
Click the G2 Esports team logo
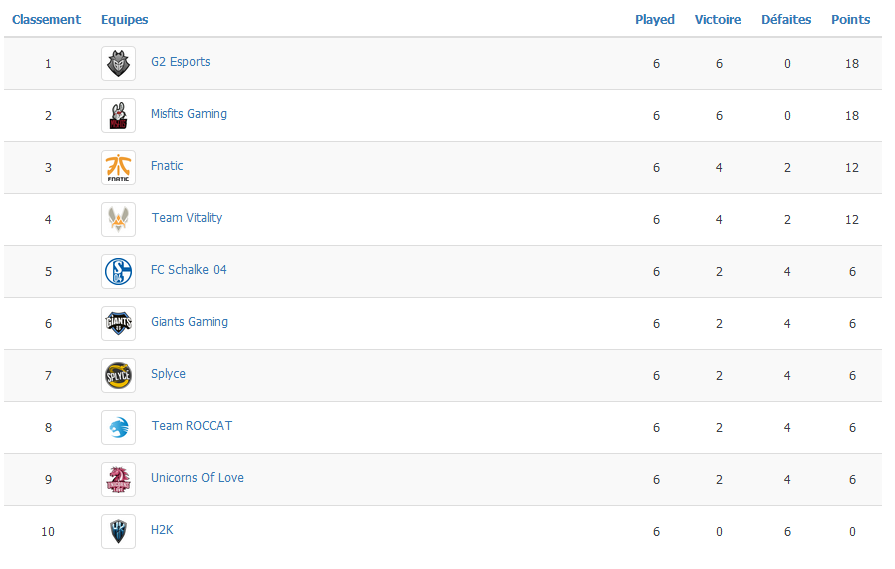tap(118, 63)
